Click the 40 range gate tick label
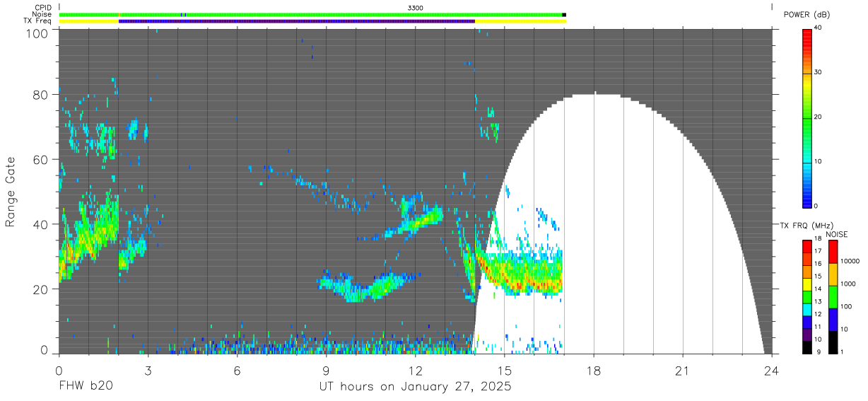This screenshot has width=868, height=401. click(40, 224)
